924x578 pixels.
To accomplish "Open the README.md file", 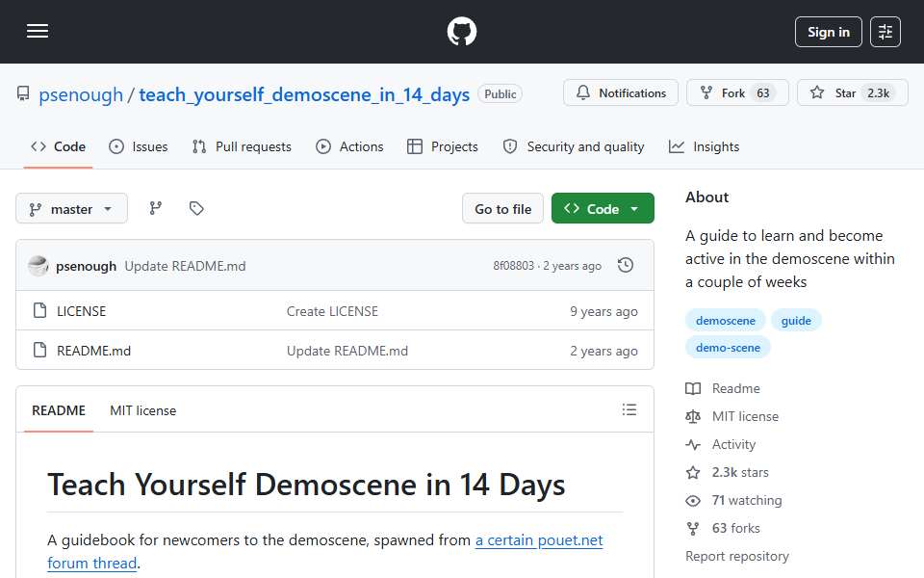I will tap(93, 351).
